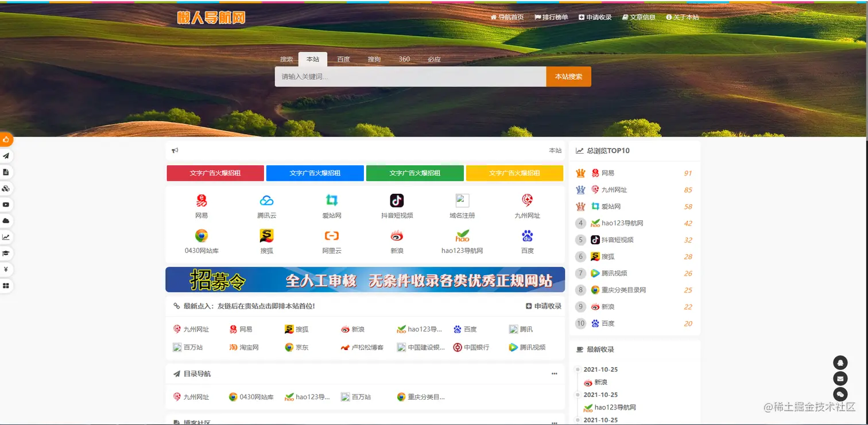Open 申请收录 in the top navigation
The image size is (868, 425).
tap(595, 17)
